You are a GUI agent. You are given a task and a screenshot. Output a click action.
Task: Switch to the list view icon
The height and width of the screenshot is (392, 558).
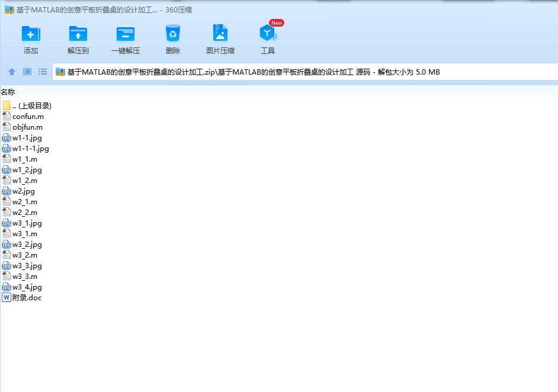(x=43, y=72)
